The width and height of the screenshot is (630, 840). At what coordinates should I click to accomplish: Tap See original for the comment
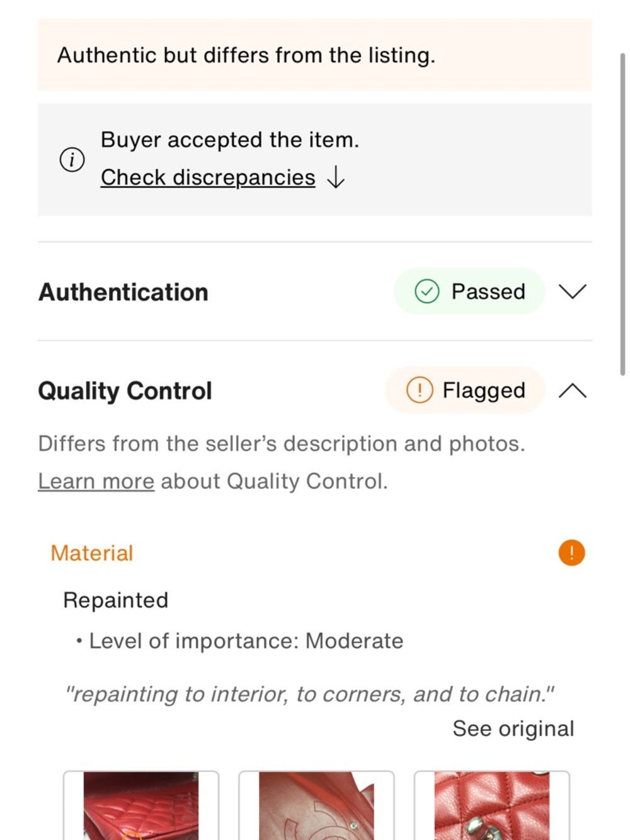513,728
